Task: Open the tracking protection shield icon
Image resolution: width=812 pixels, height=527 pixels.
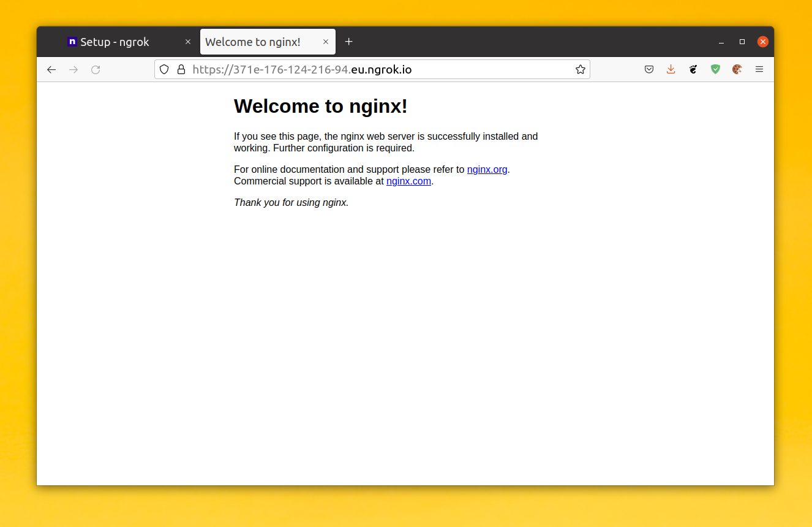Action: point(164,70)
